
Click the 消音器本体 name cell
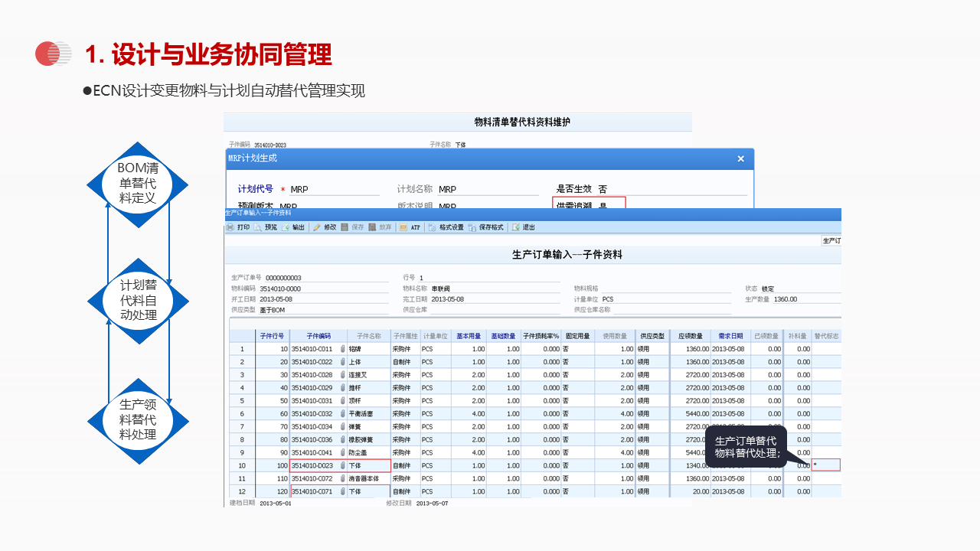(369, 478)
